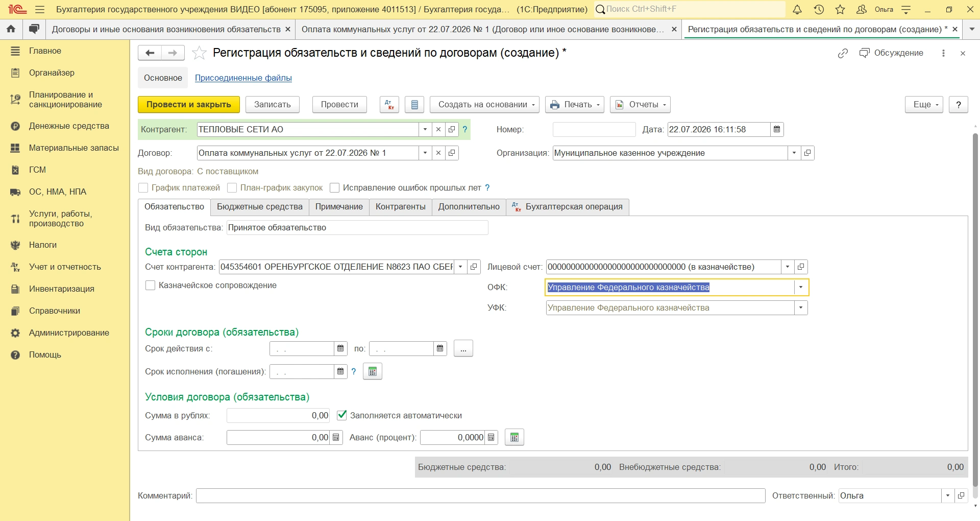Open Счет контрагента record form

[x=474, y=267]
